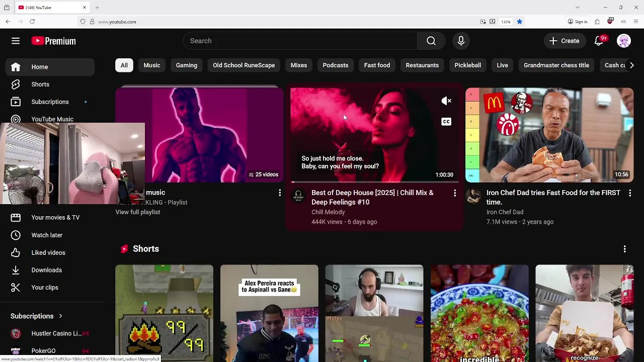
Task: Select the Podcasts filter chip
Action: pyautogui.click(x=336, y=65)
